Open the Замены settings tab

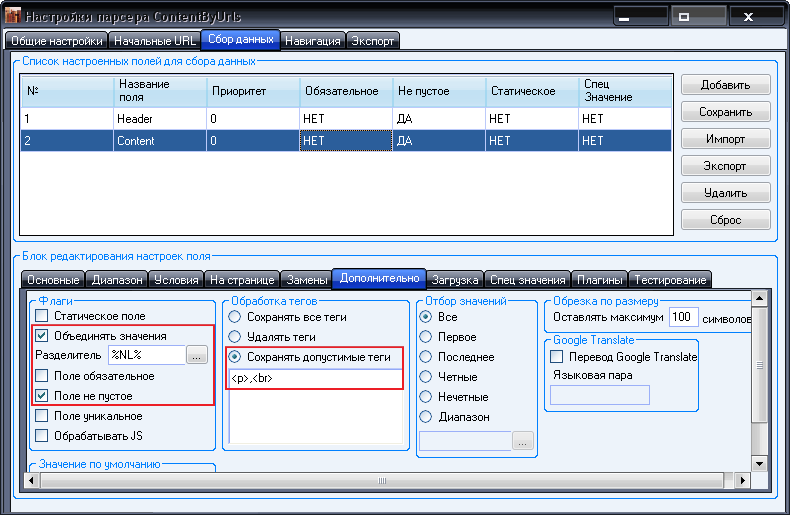[304, 279]
